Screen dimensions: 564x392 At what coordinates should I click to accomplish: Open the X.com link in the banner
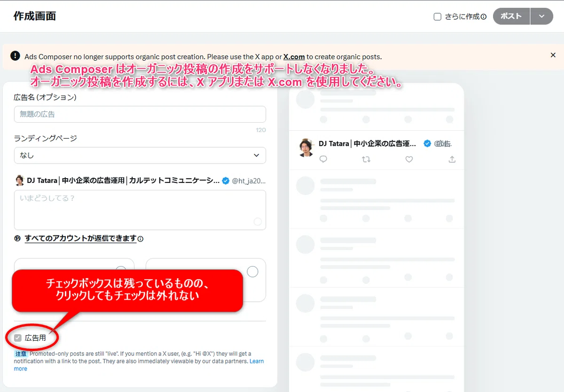click(294, 56)
